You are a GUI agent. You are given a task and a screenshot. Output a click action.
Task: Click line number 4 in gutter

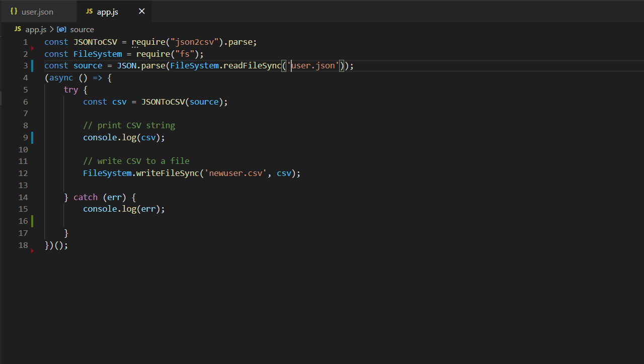click(x=26, y=78)
